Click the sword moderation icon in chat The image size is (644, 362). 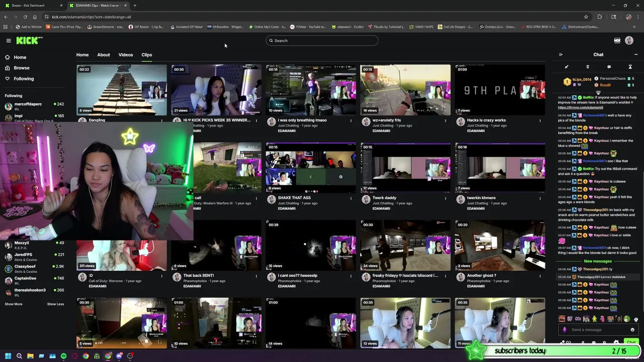pyautogui.click(x=567, y=67)
